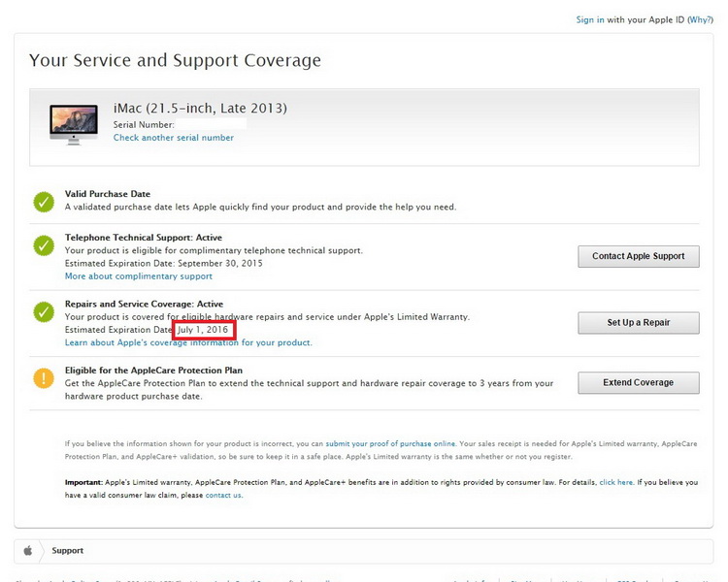Screen dimensions: 728x582
Task: Open the Sign in link
Action: [x=590, y=19]
